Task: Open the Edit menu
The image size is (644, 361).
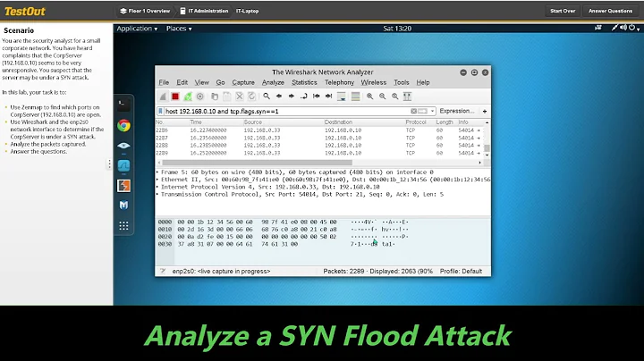Action: click(182, 82)
